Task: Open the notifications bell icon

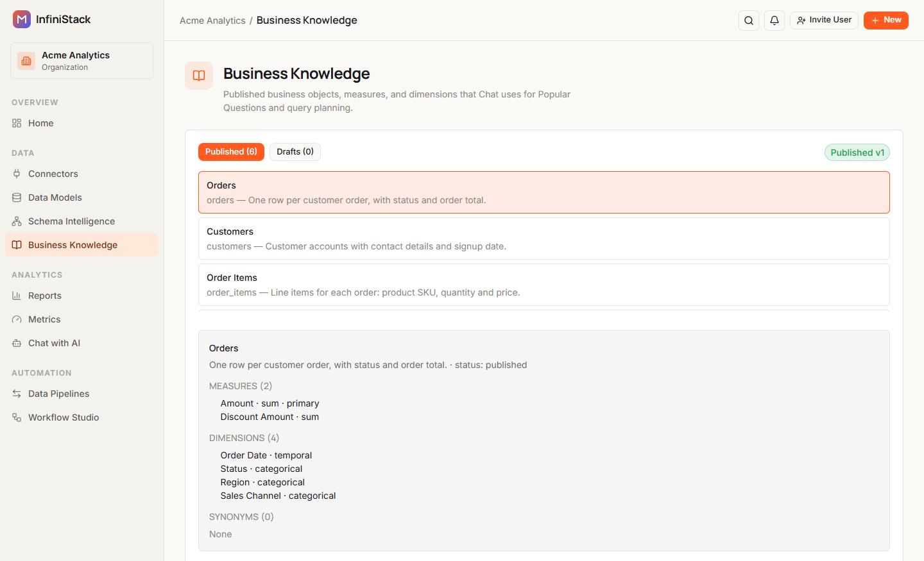Action: tap(774, 21)
